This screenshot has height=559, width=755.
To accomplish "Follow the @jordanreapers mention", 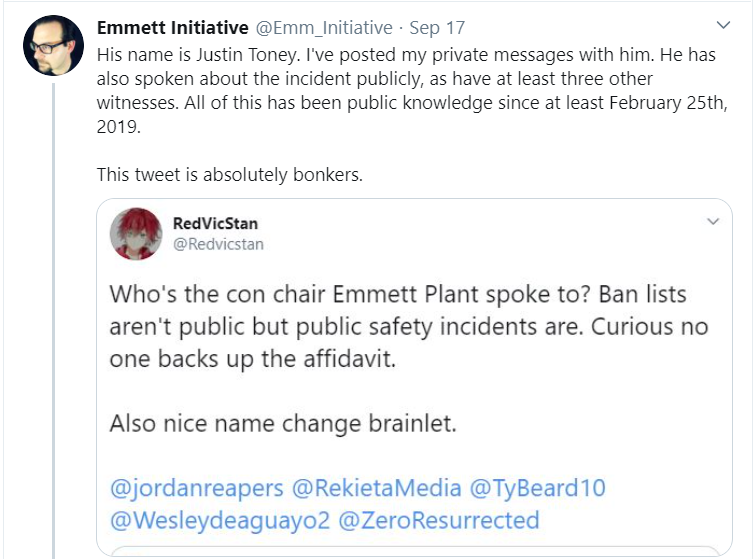I will click(196, 488).
